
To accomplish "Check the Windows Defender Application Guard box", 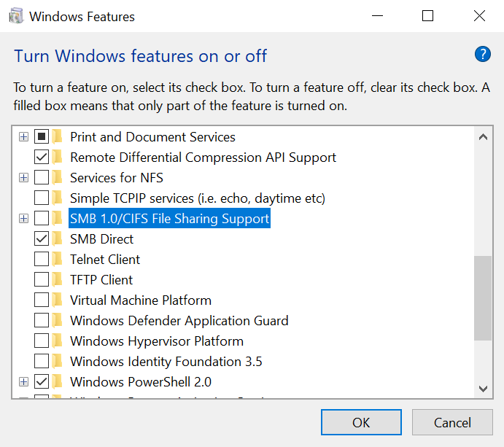I will pos(42,320).
